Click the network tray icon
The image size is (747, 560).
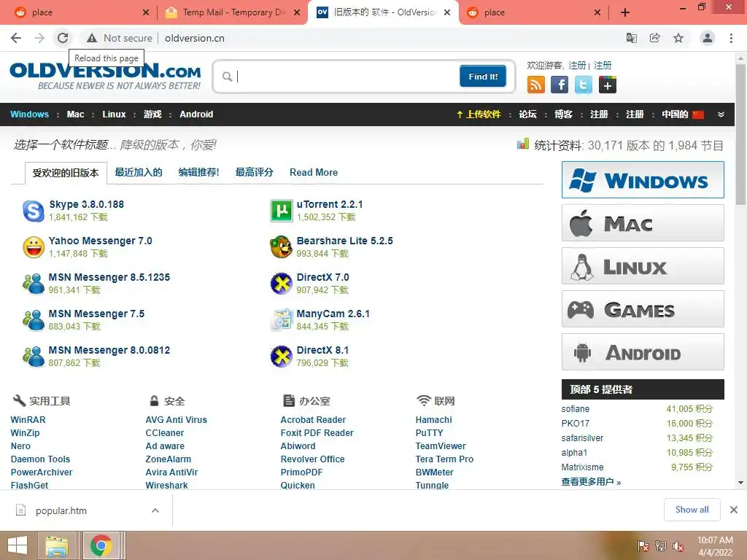[660, 546]
